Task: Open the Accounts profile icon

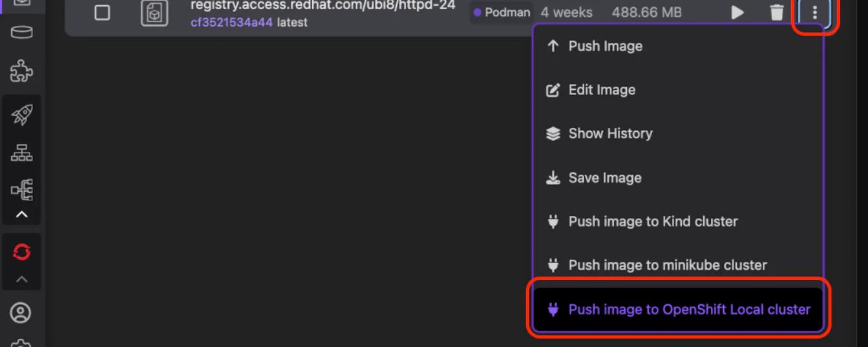Action: click(x=21, y=313)
